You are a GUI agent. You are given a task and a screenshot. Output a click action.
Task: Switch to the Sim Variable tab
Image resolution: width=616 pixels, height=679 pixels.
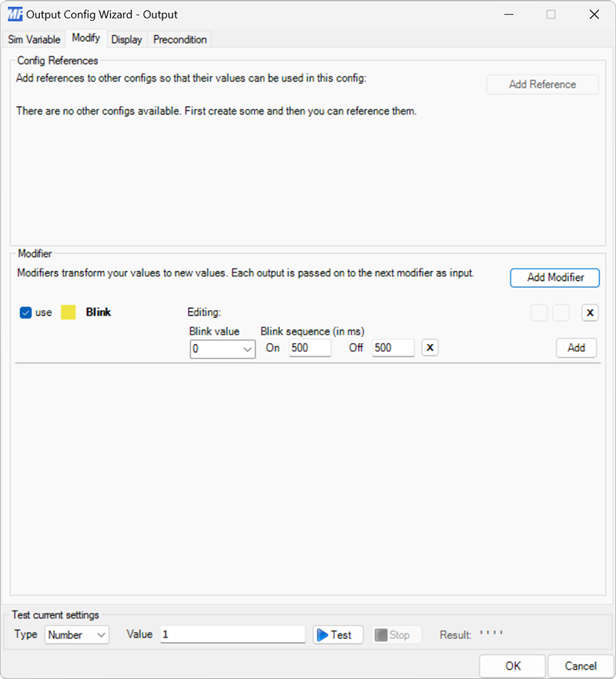point(33,39)
